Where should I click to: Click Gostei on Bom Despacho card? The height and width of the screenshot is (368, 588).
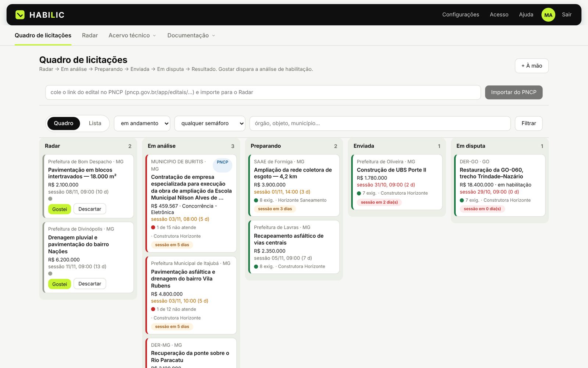(x=60, y=209)
